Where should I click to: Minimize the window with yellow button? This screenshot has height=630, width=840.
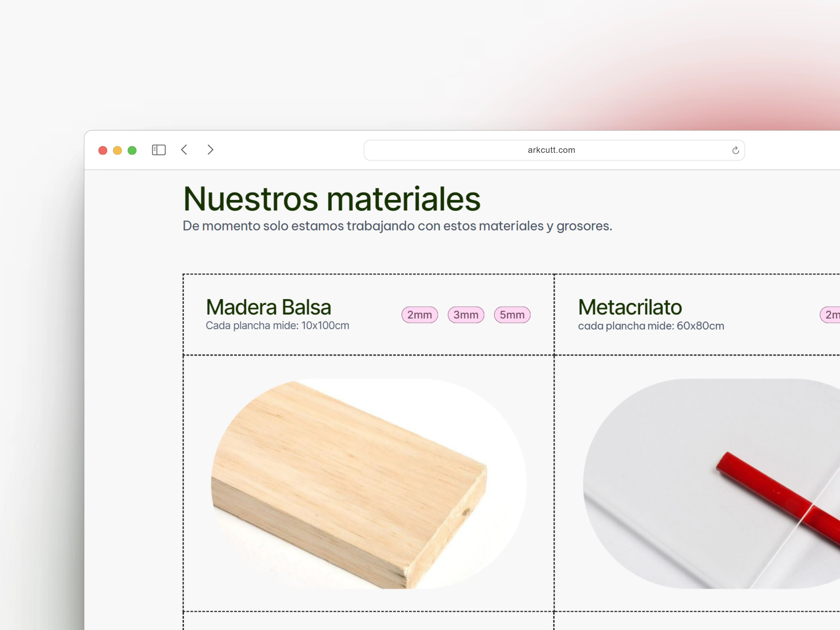coord(117,150)
